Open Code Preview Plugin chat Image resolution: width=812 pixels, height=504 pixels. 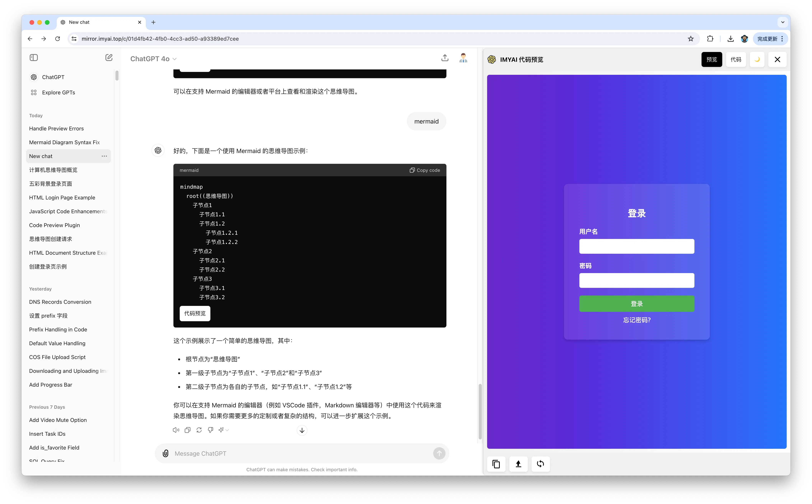[68, 225]
